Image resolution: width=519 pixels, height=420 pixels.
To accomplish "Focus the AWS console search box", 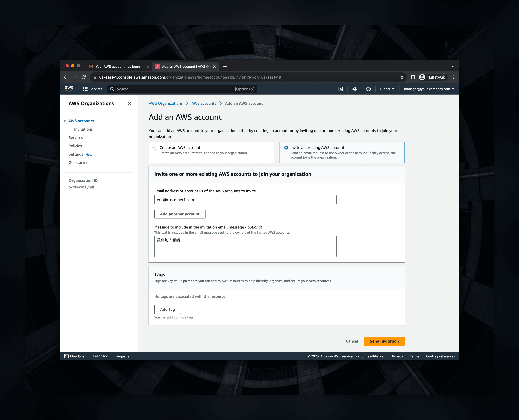I will (x=182, y=89).
